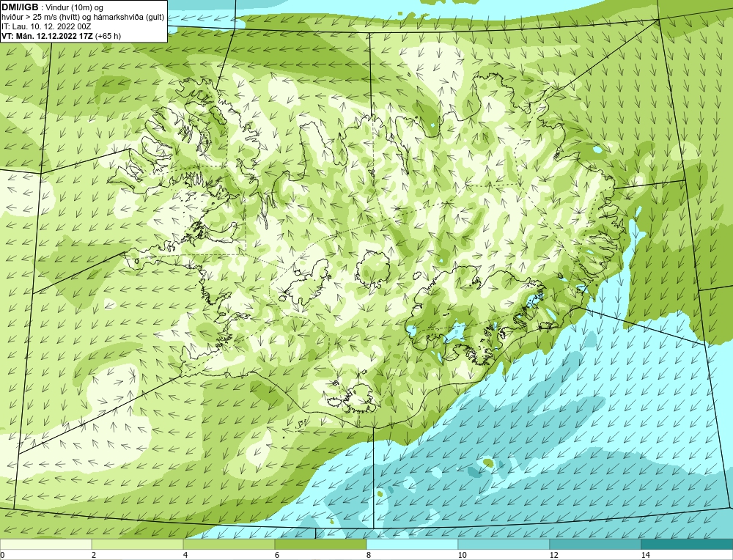Click the darkest teal swatch above 14

688,544
